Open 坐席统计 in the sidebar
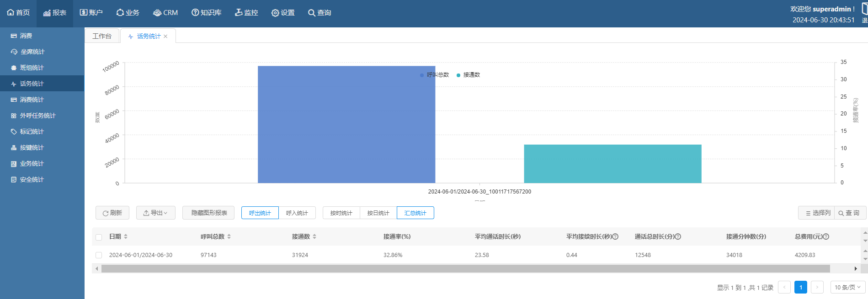The width and height of the screenshot is (868, 299). click(x=32, y=52)
